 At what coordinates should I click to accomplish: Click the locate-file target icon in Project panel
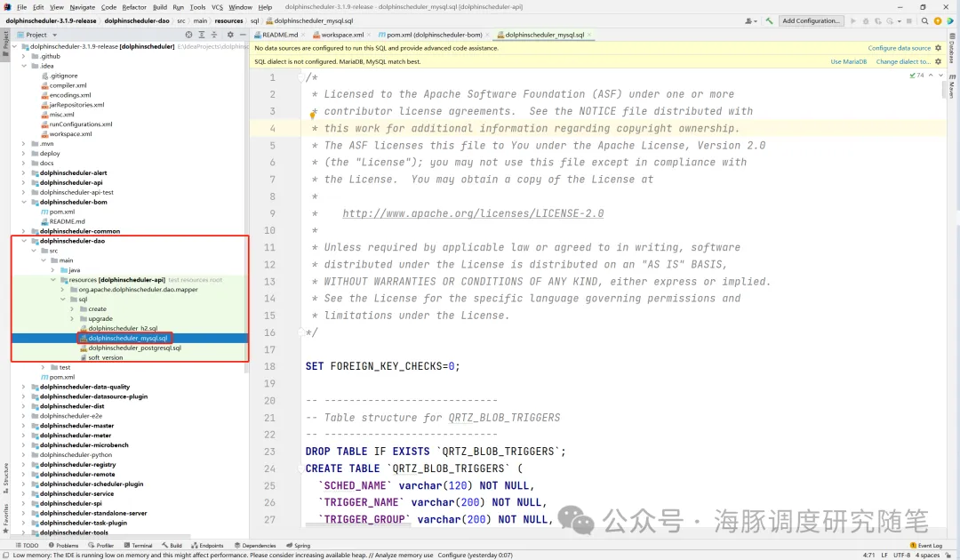pos(188,35)
